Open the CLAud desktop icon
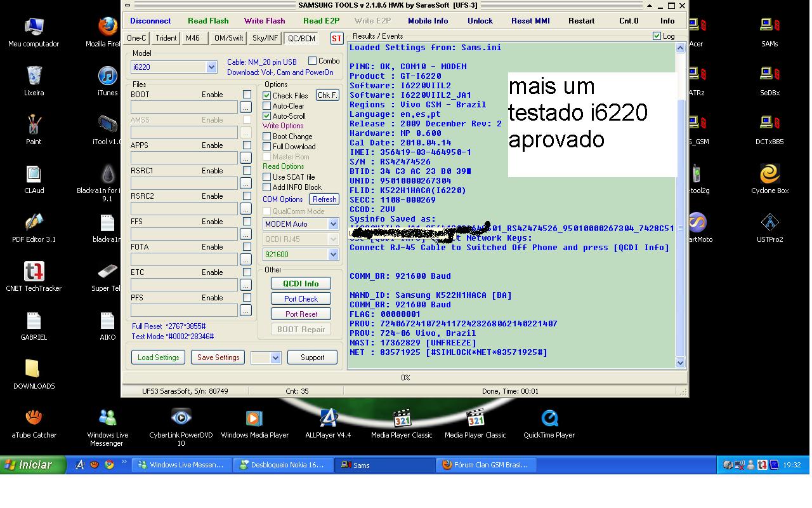This screenshot has height=508, width=812. tap(34, 179)
